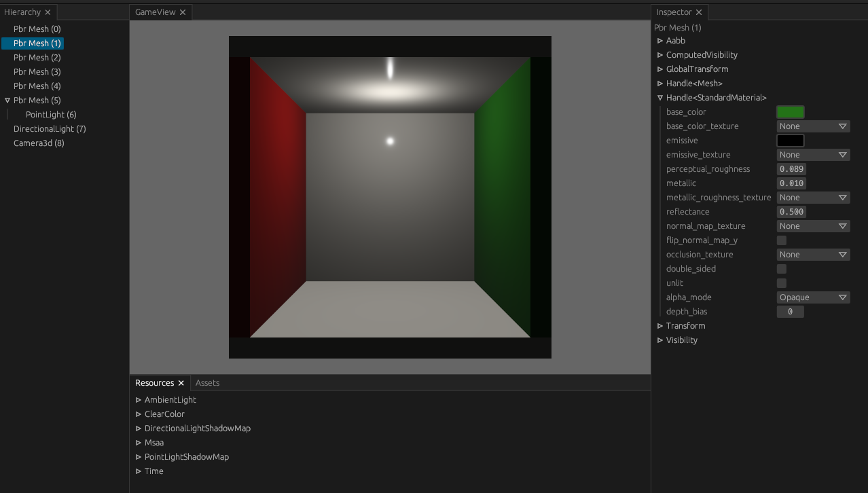Expand the Msaa resource
868x493 pixels.
click(139, 443)
